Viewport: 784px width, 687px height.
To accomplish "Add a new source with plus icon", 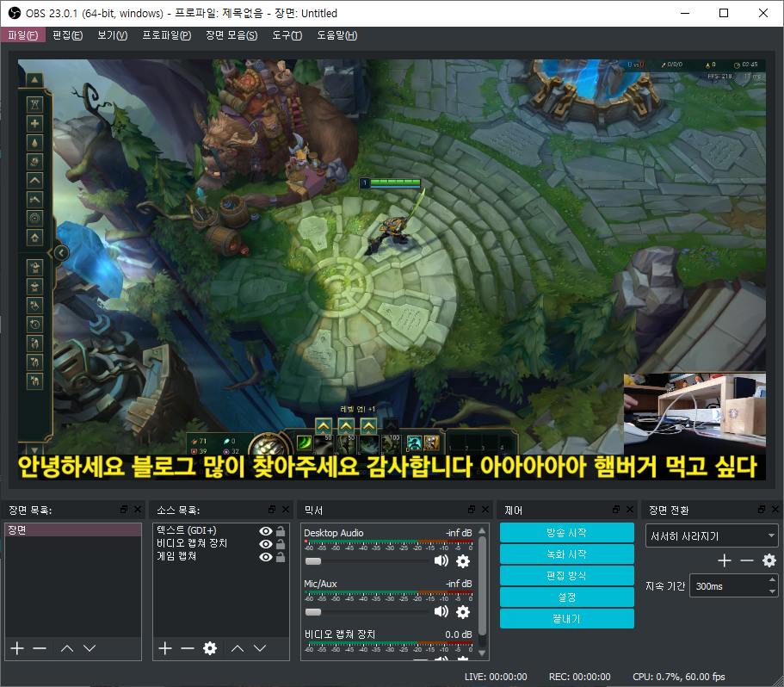I will click(x=165, y=648).
